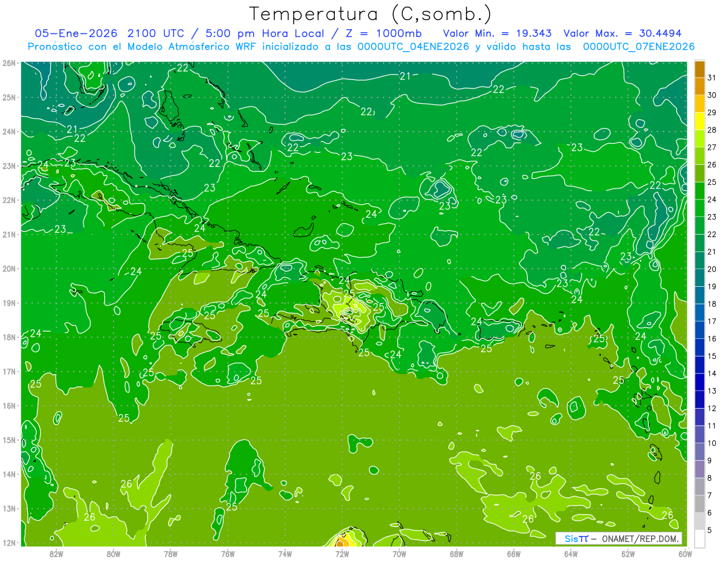728x562 pixels.
Task: Click the dark blue swatch between 12 and 13
Action: pos(699,400)
